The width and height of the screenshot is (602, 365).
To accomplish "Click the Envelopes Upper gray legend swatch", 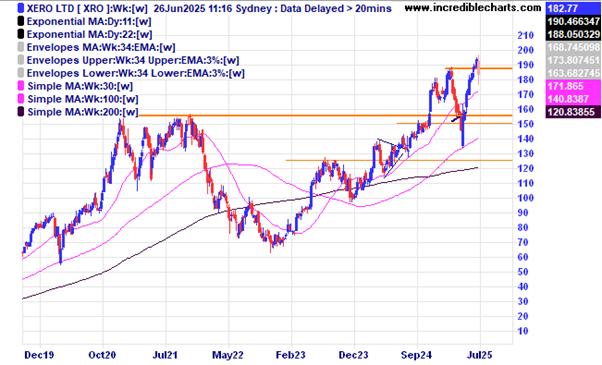I will click(21, 60).
